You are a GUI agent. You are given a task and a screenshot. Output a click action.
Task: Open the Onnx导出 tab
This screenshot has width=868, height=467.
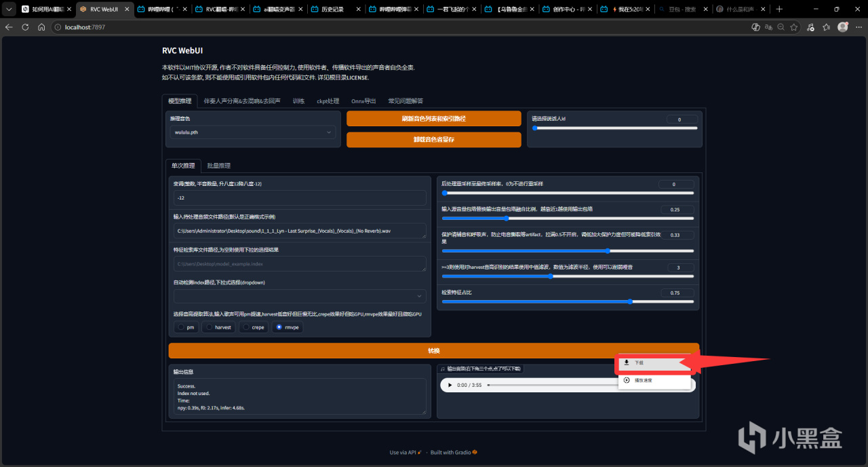(363, 101)
